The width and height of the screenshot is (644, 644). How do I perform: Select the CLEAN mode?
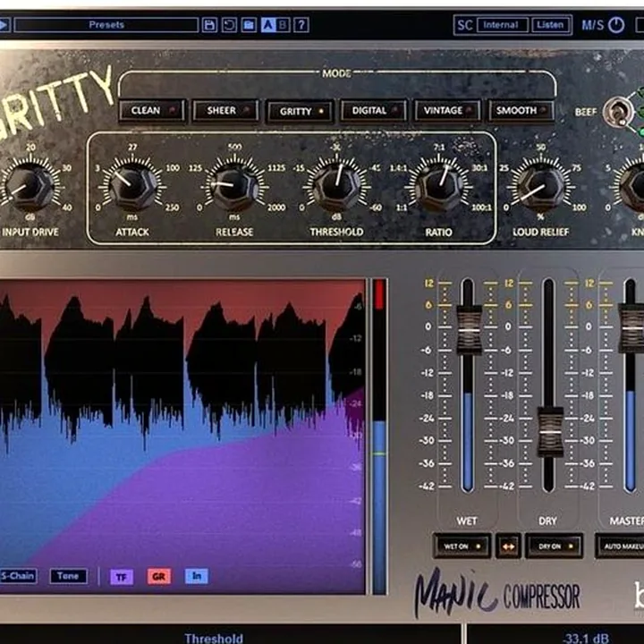coord(152,111)
